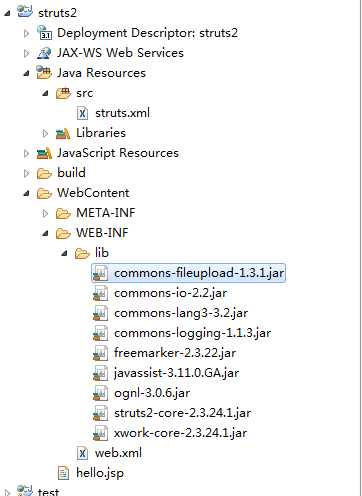
Task: Expand JAX-WS Web Services node
Action: click(26, 53)
